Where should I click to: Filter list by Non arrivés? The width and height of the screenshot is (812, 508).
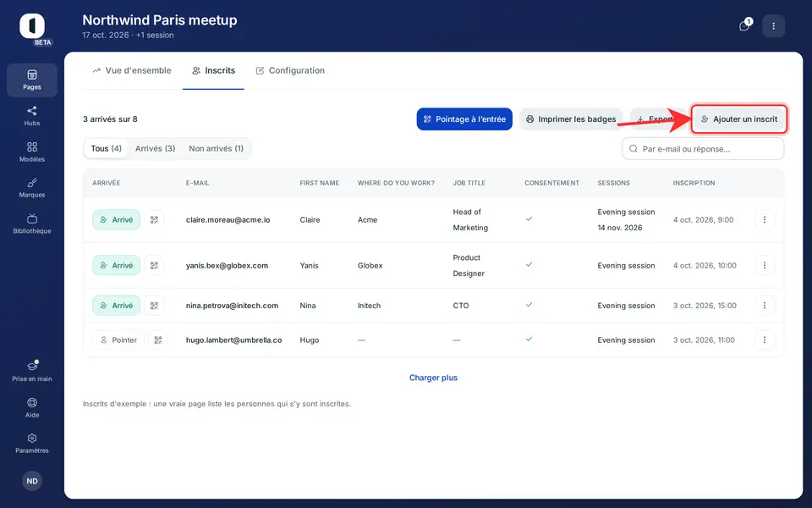coord(216,148)
